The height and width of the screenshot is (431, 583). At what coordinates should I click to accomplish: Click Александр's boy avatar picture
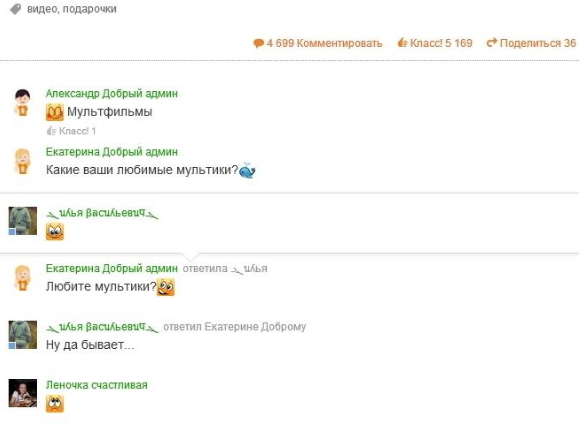click(22, 102)
